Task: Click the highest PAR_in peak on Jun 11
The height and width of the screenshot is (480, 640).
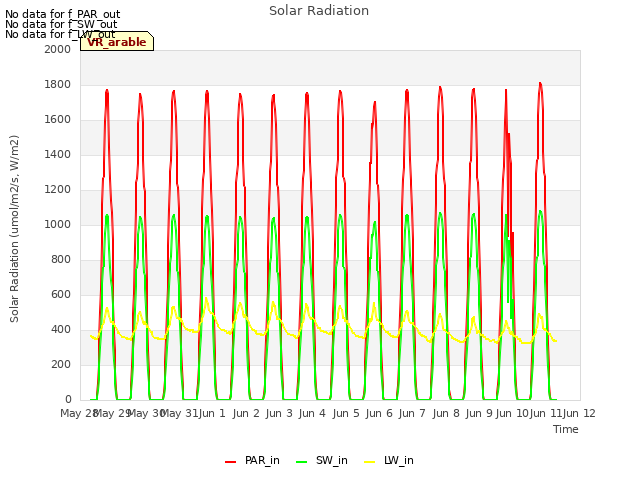Action: click(540, 84)
